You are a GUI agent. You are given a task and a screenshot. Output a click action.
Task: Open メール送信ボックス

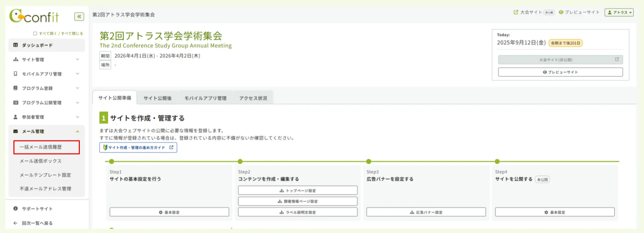(41, 161)
